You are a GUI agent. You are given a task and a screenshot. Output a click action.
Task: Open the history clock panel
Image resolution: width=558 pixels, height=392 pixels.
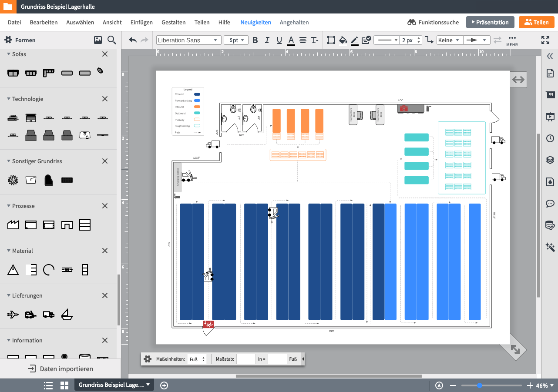point(550,138)
